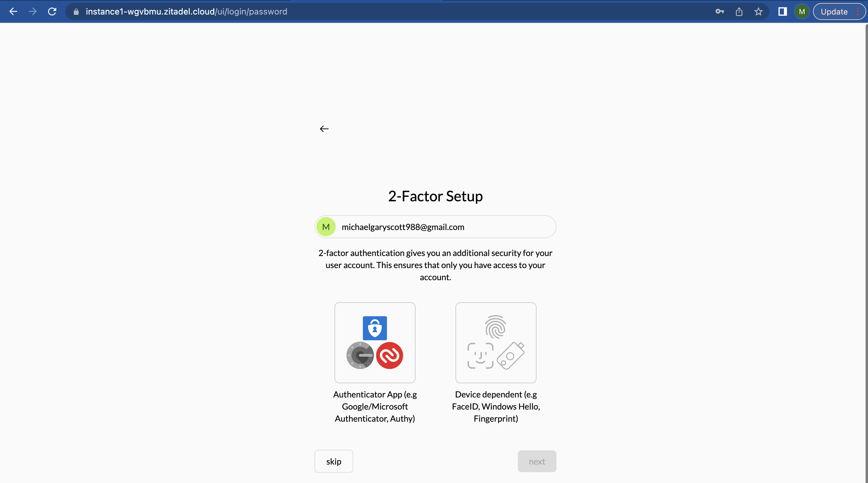Click the back arrow navigation button
Screen dimensions: 868x483
[x=324, y=128]
